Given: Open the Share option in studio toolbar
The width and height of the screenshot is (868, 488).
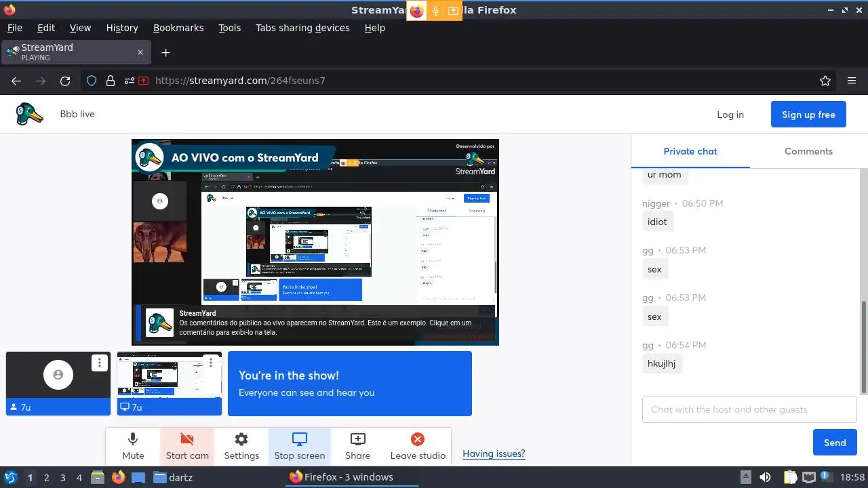Looking at the screenshot, I should click(x=357, y=447).
